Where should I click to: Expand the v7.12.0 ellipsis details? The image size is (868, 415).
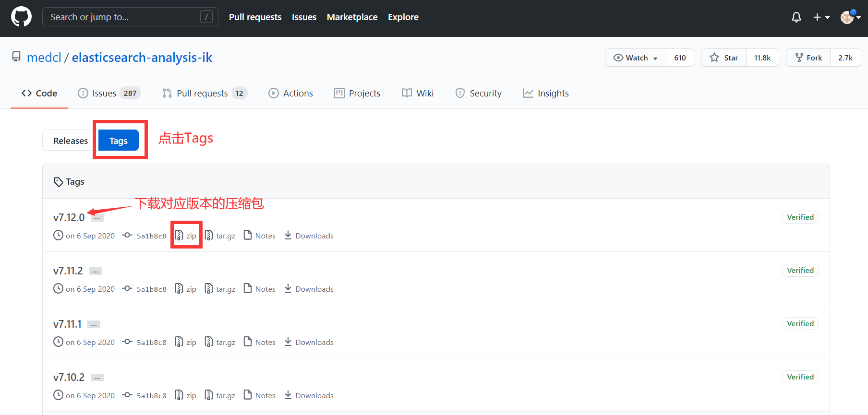pyautogui.click(x=97, y=218)
